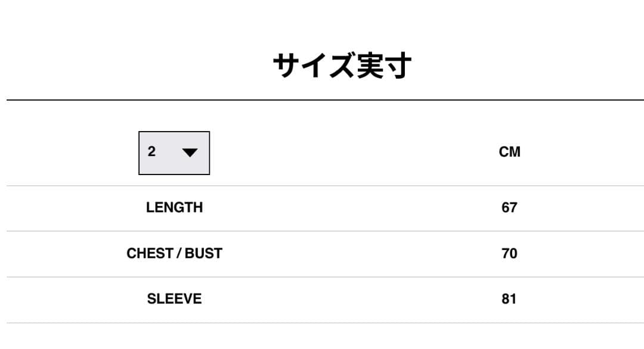Click the black triangle arrow in size selector

(190, 153)
